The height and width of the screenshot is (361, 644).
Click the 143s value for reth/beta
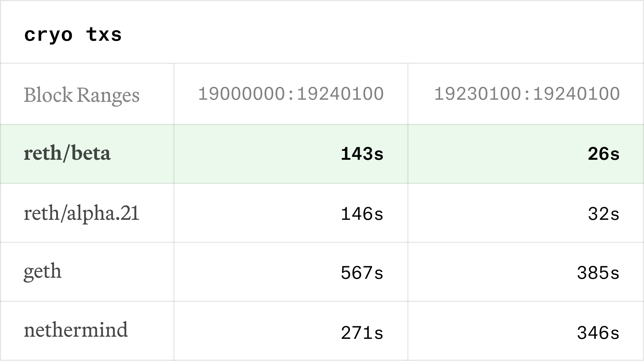click(x=362, y=154)
